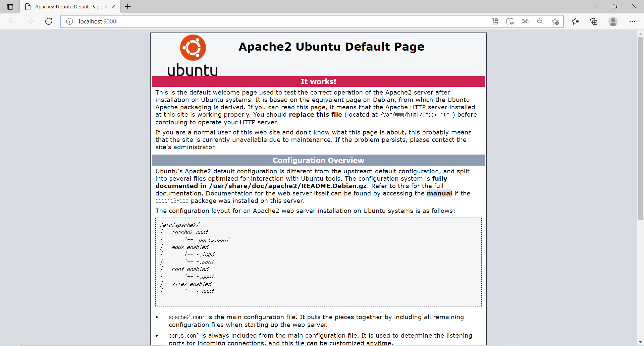Click '/var/www/html/index.html' path text
Viewport: 644px width, 346px height.
pyautogui.click(x=417, y=115)
